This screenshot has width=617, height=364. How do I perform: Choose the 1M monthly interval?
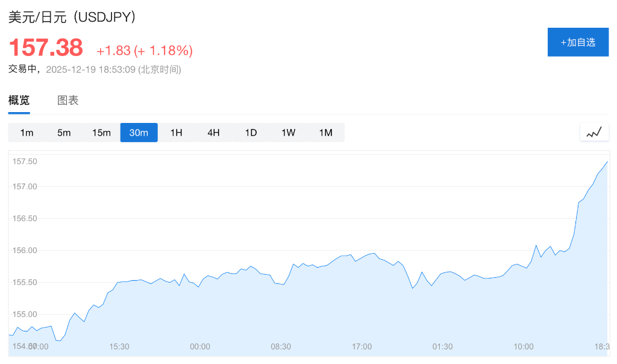[x=325, y=133]
